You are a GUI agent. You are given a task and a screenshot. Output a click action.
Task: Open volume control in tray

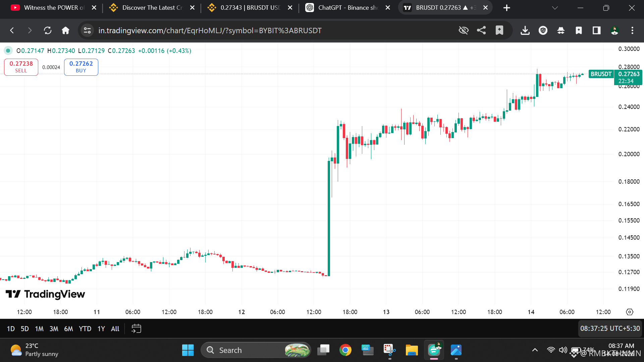pyautogui.click(x=563, y=350)
